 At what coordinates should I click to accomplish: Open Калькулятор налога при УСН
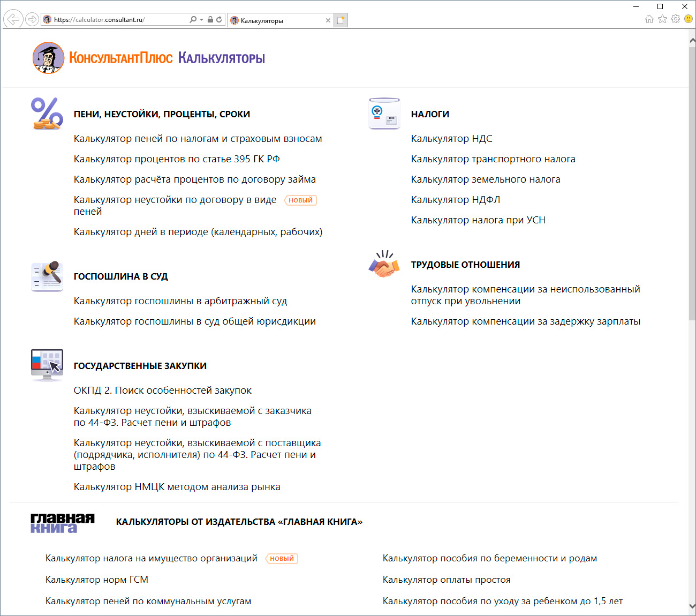pyautogui.click(x=478, y=220)
